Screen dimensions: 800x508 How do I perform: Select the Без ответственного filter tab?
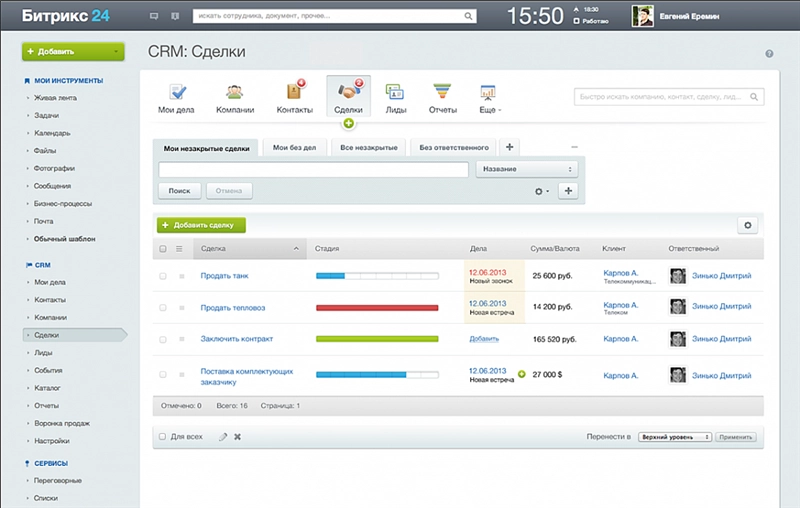pyautogui.click(x=453, y=148)
